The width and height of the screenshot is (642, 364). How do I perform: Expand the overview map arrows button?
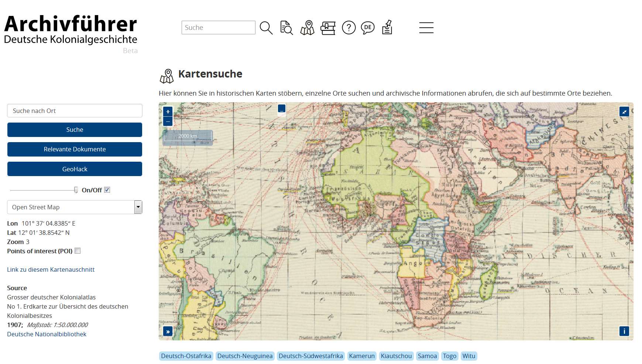[168, 332]
